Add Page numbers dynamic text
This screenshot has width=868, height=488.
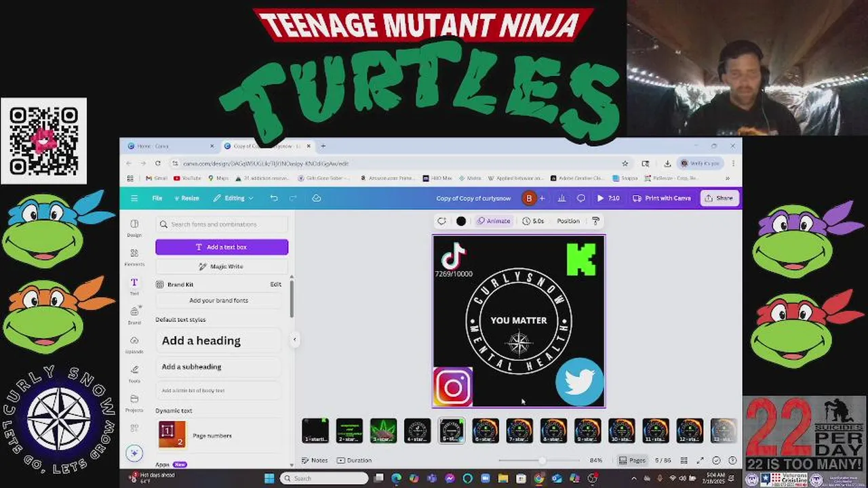[x=218, y=435]
